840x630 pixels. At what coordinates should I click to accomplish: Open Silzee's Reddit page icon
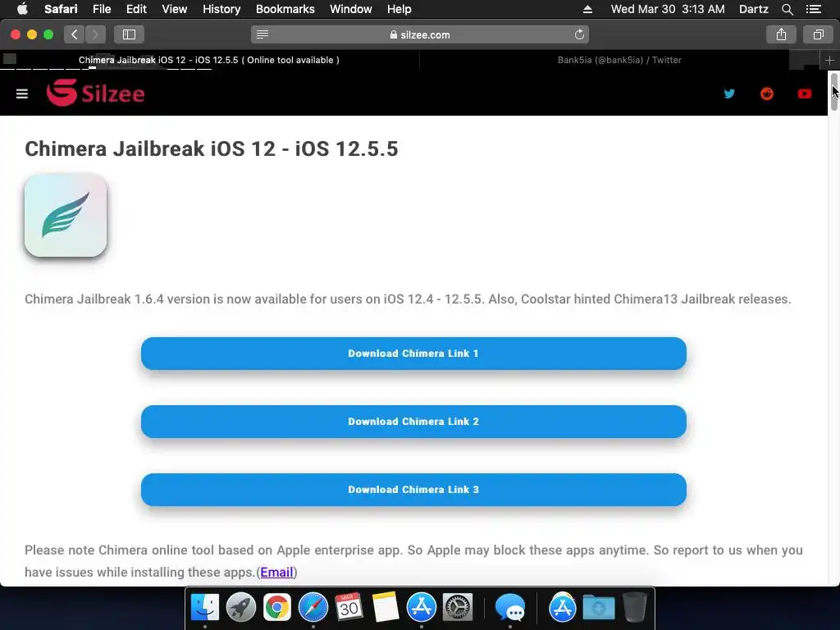(767, 94)
